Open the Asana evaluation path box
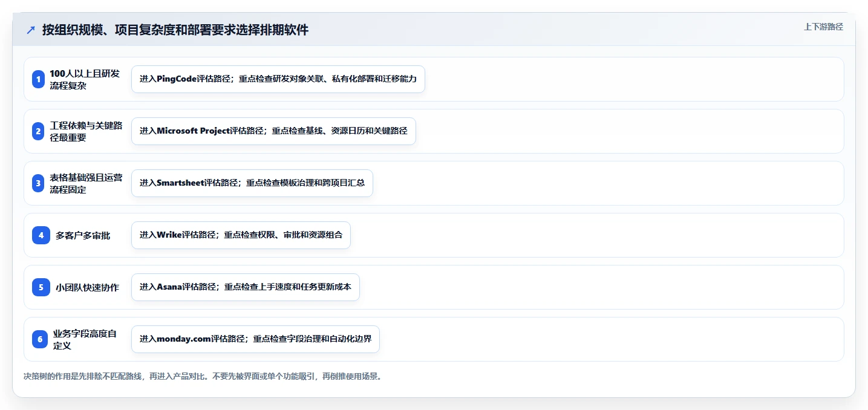The image size is (868, 410). [x=246, y=287]
